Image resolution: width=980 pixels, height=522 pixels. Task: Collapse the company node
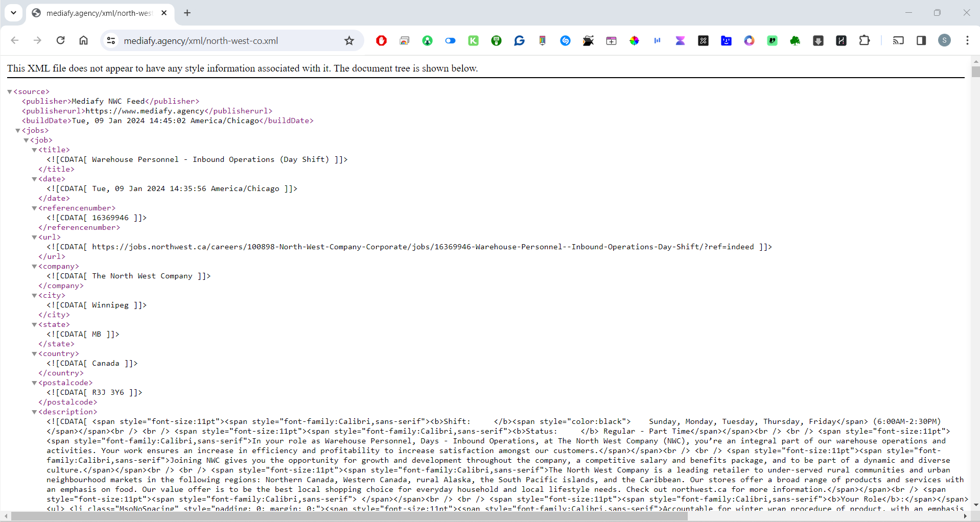(34, 267)
